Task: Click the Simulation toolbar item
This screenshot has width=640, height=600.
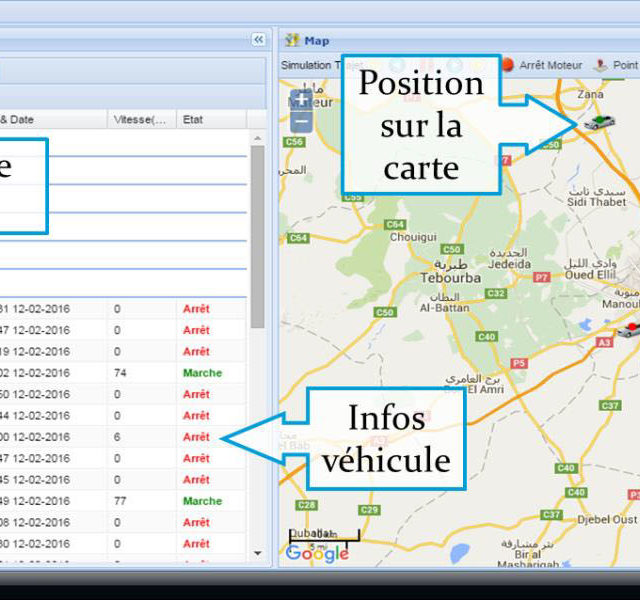Action: [x=306, y=65]
